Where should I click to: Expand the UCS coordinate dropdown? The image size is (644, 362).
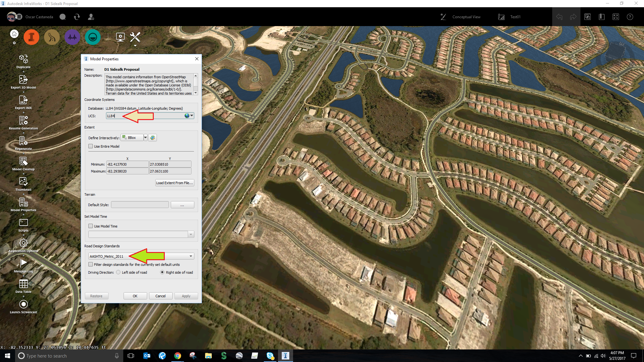coord(192,116)
